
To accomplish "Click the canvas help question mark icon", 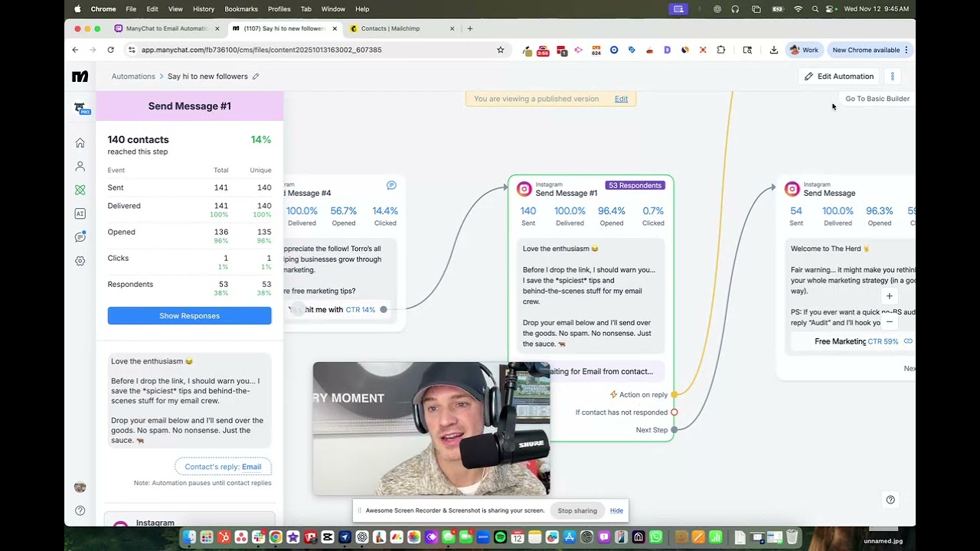I will [x=890, y=500].
